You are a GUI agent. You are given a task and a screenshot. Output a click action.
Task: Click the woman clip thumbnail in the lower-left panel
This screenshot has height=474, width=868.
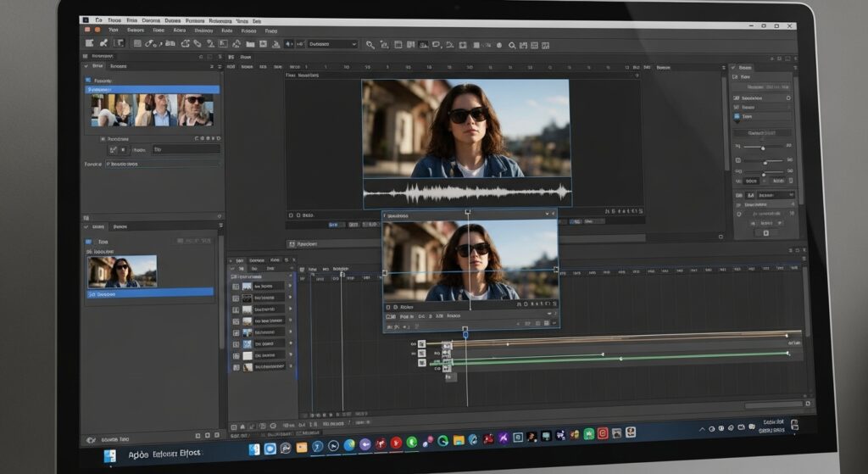point(122,271)
